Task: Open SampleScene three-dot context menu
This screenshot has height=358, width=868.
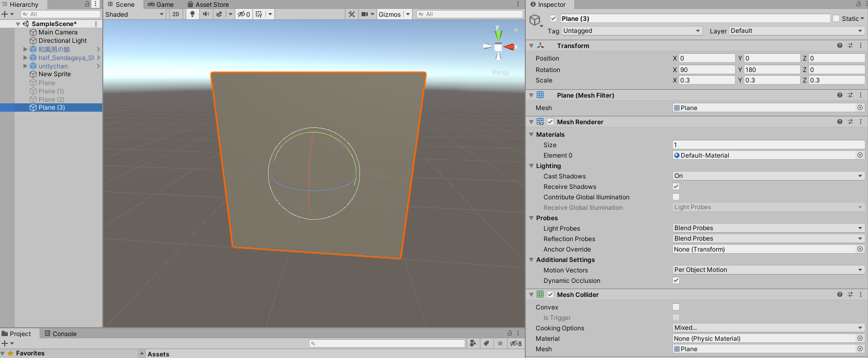Action: pos(96,24)
